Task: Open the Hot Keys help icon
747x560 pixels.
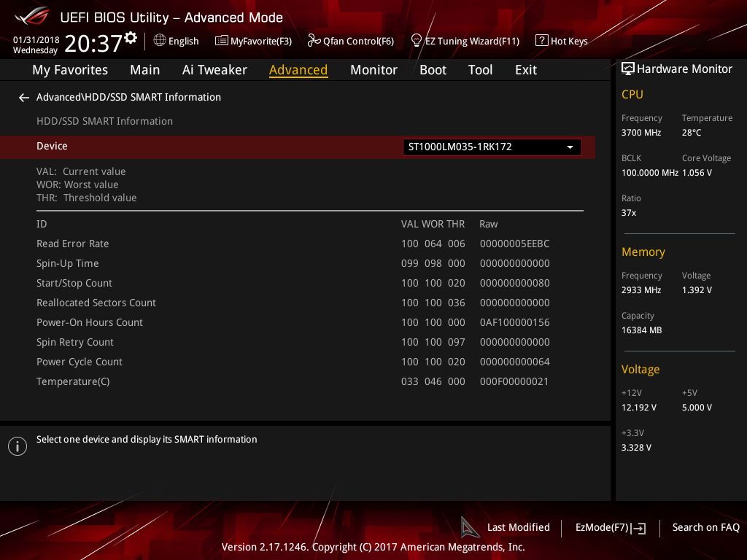Action: tap(541, 41)
